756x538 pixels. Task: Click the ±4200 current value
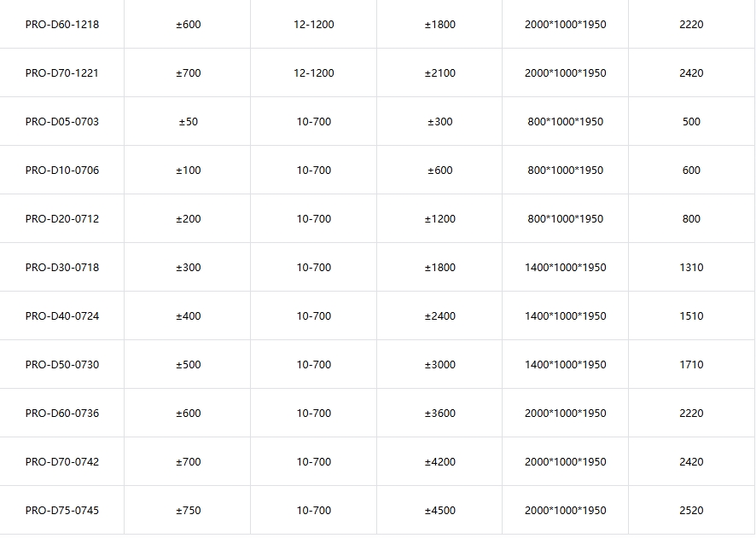pyautogui.click(x=439, y=462)
